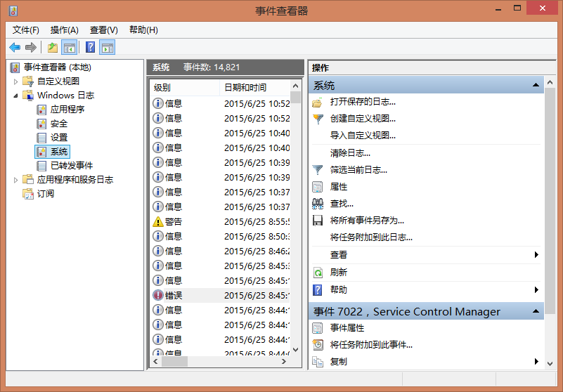Image resolution: width=563 pixels, height=392 pixels.
Task: Click the event list scroll right arrow
Action: pos(284,362)
